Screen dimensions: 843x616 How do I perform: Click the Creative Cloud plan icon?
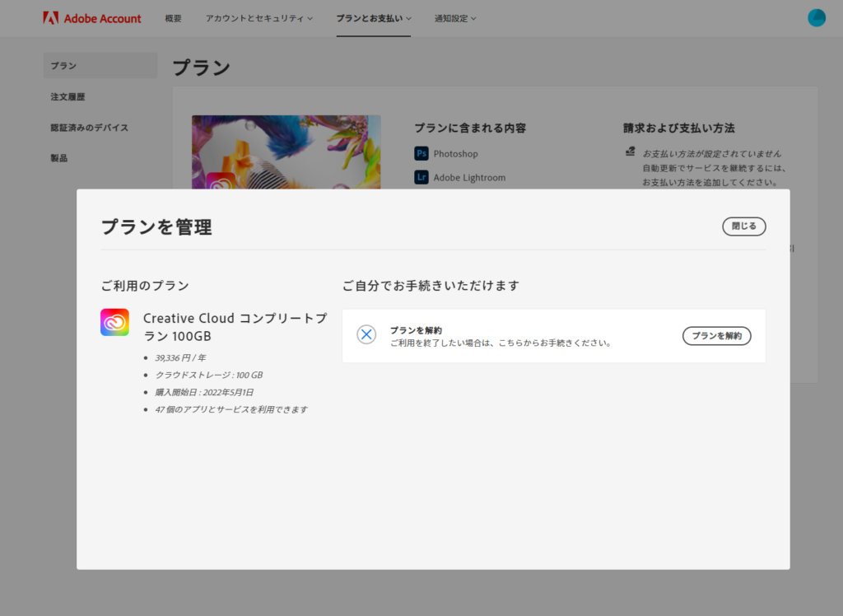point(114,322)
